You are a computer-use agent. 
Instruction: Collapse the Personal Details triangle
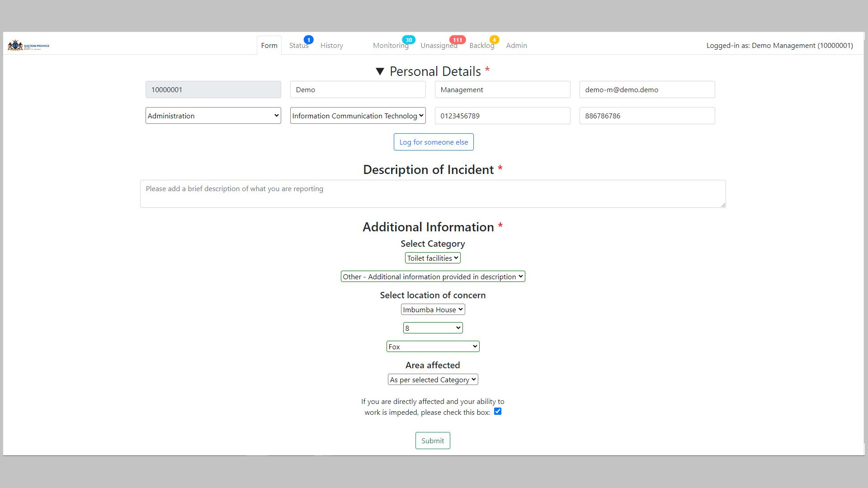point(380,71)
